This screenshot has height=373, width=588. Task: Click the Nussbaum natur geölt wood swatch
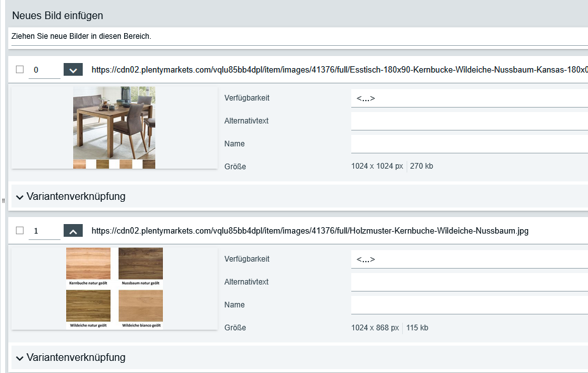click(141, 263)
